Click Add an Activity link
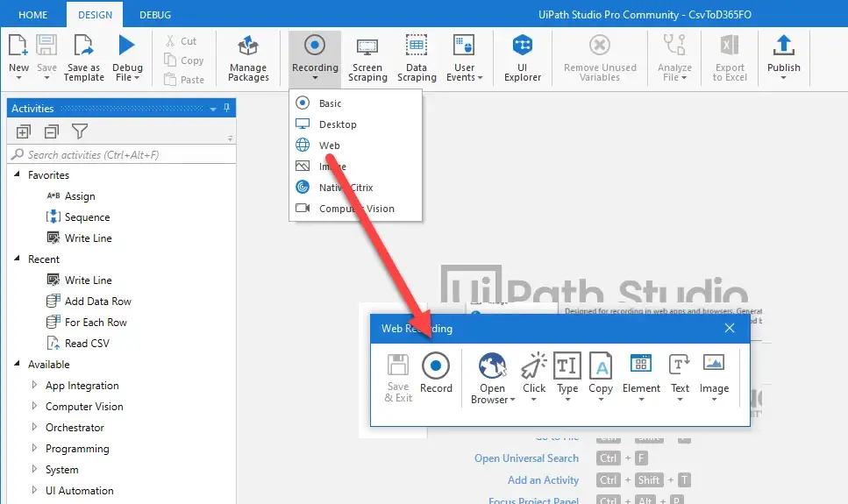This screenshot has height=504, width=848. pos(543,479)
